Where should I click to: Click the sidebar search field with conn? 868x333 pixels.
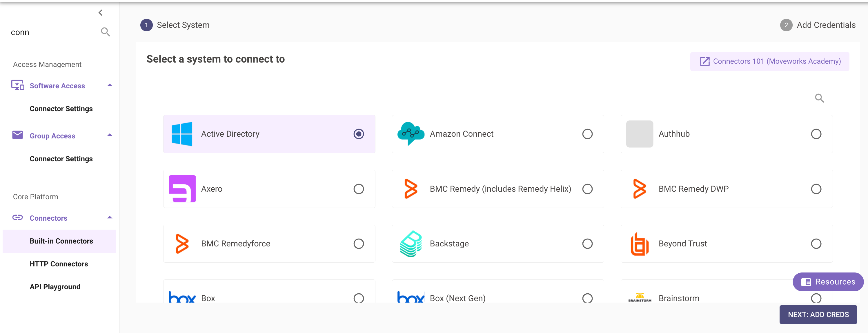[50, 32]
